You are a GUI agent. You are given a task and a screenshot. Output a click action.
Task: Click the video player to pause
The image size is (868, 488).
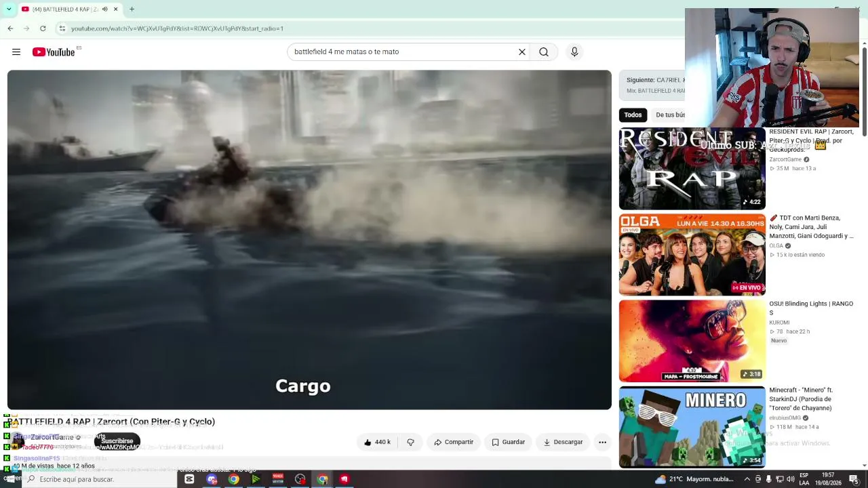309,240
